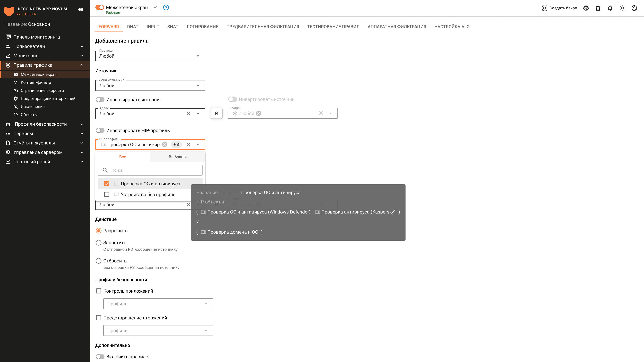Enable the 'Включить правило' toggle

pos(100,356)
